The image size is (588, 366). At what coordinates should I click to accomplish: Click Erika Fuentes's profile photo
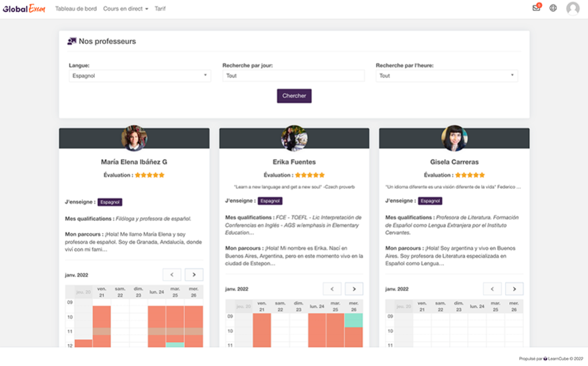294,138
